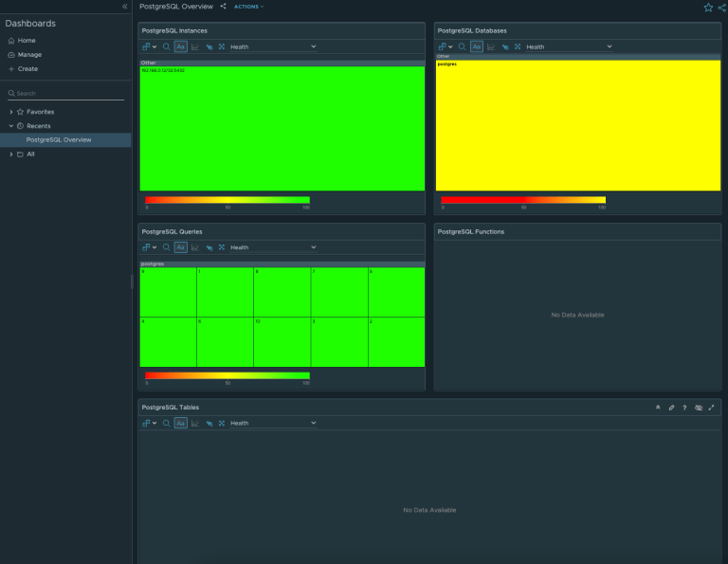
Task: Maximize the PostgreSQL Tables widget
Action: (x=711, y=408)
